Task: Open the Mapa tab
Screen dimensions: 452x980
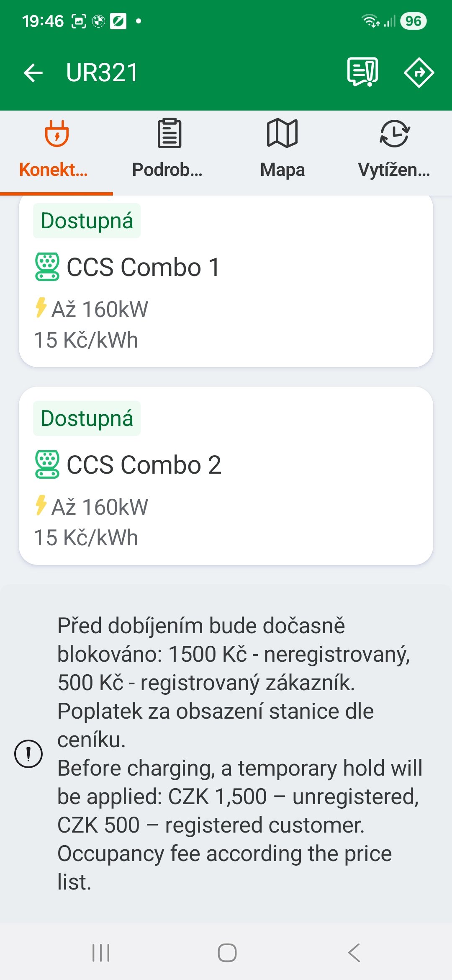Action: tap(282, 149)
